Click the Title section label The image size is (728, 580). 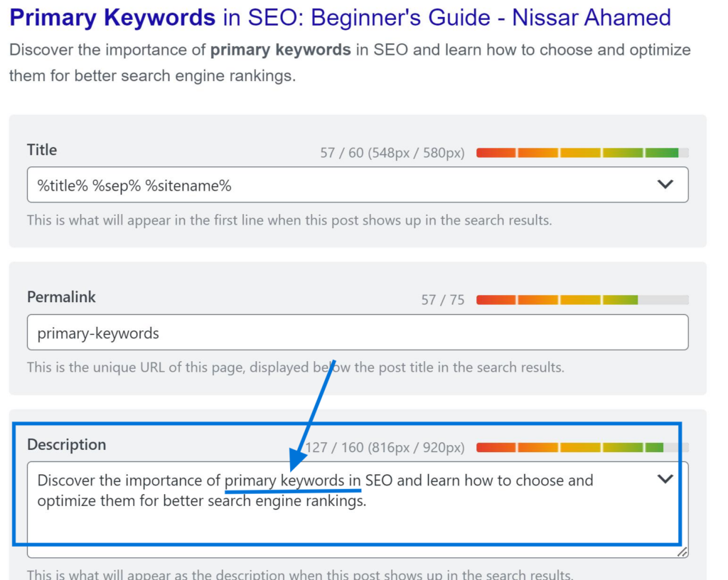click(x=41, y=150)
